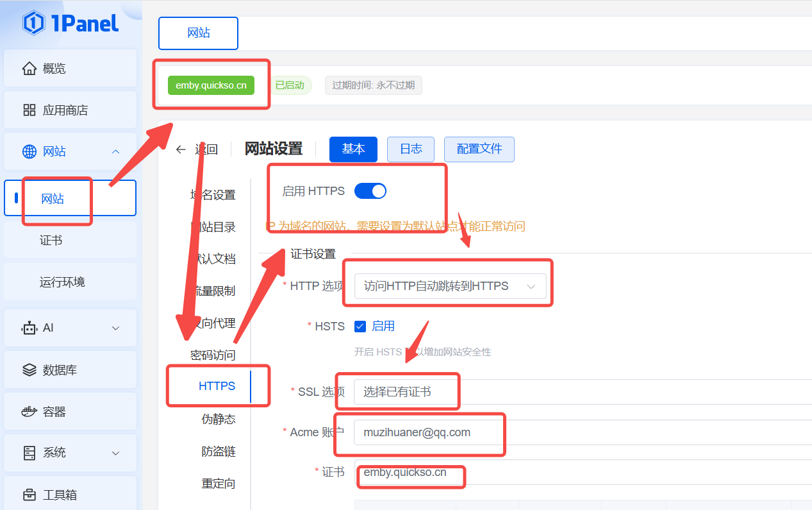Image resolution: width=812 pixels, height=510 pixels.
Task: Select the 证书 submenu item
Action: 70,241
